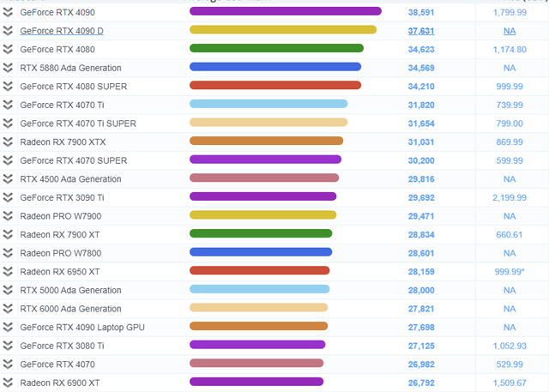The image size is (549, 392).
Task: Click the NA price for RTX 4090 D
Action: [510, 31]
